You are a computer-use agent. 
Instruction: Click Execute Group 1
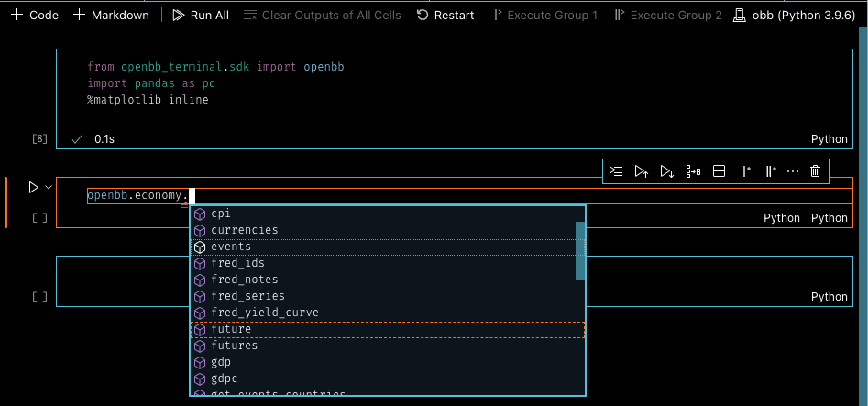pyautogui.click(x=545, y=15)
